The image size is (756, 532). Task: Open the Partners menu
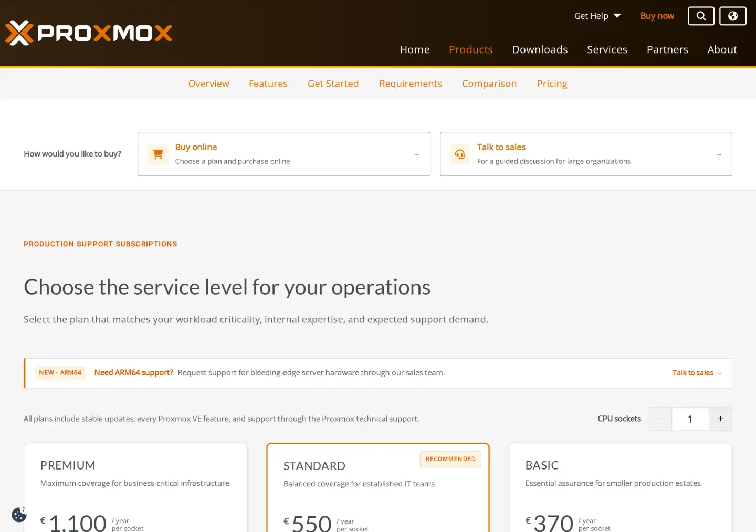(x=667, y=49)
